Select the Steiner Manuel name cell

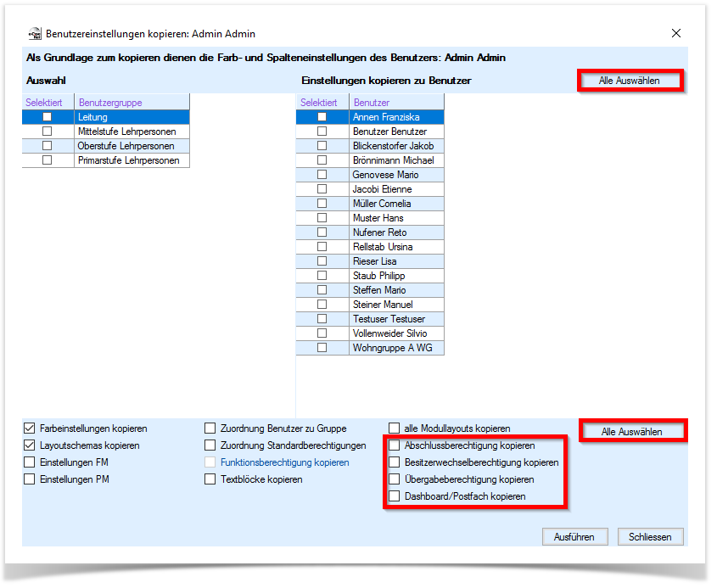pos(396,305)
